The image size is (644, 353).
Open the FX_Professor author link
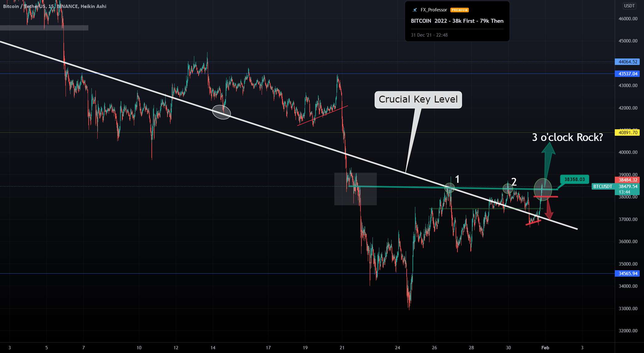click(x=434, y=10)
